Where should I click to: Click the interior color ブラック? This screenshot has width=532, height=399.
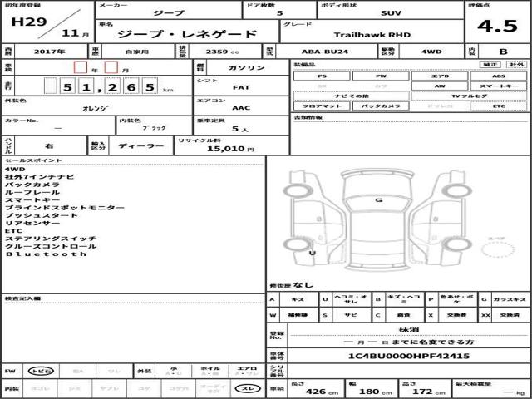point(154,128)
